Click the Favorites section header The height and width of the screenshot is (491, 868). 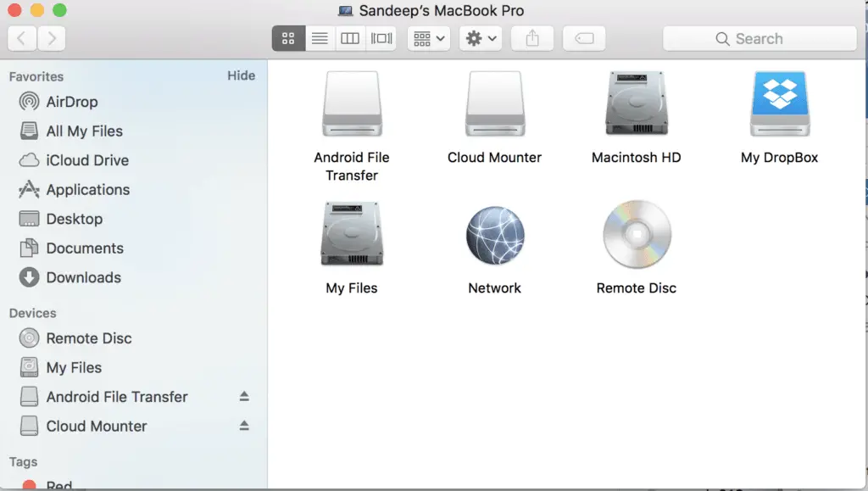click(x=36, y=76)
